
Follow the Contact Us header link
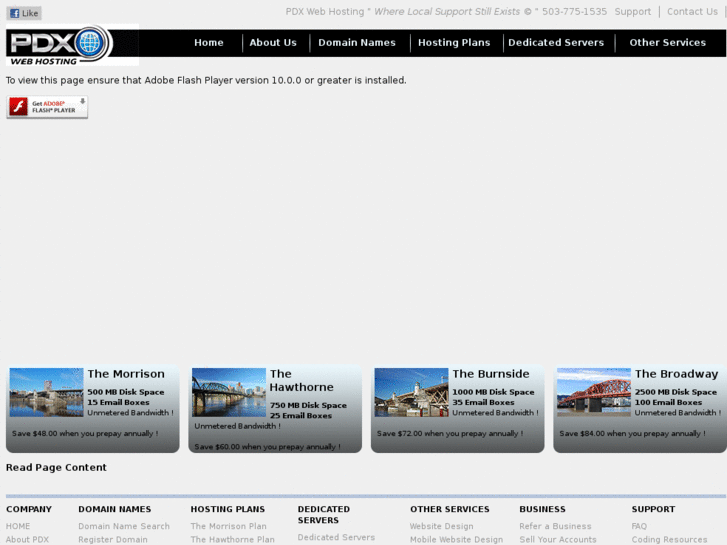(x=692, y=12)
